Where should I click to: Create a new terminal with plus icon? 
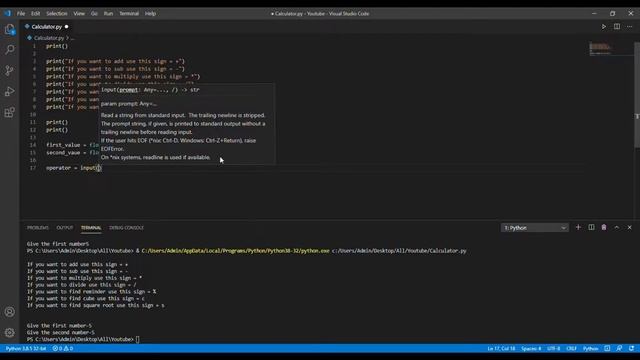(x=578, y=227)
